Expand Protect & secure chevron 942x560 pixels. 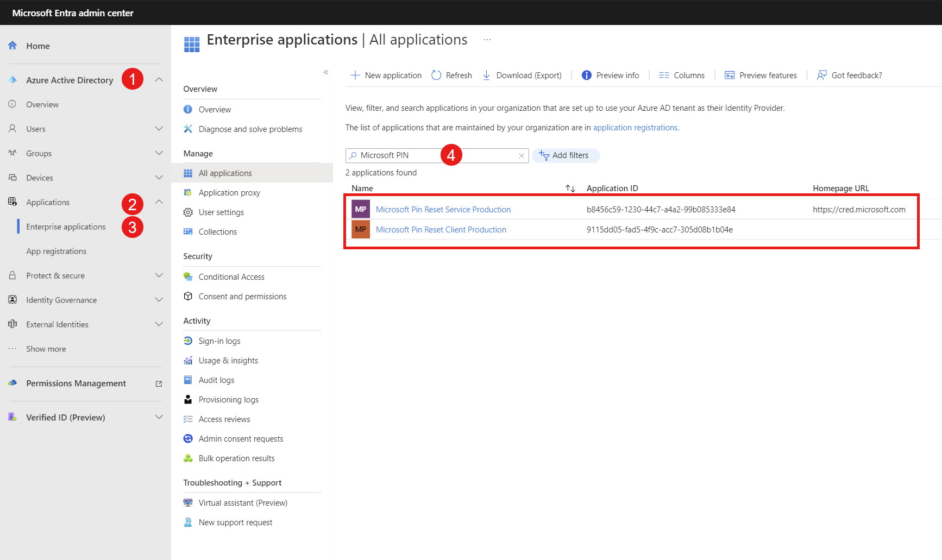pos(159,275)
